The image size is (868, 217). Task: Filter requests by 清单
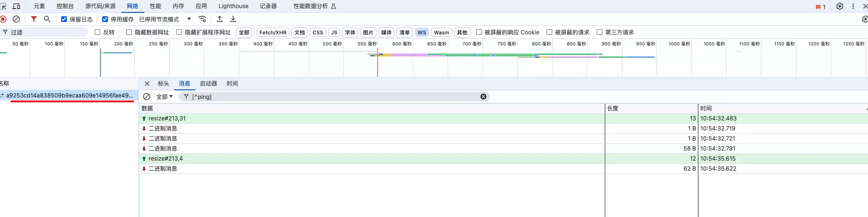click(x=404, y=33)
